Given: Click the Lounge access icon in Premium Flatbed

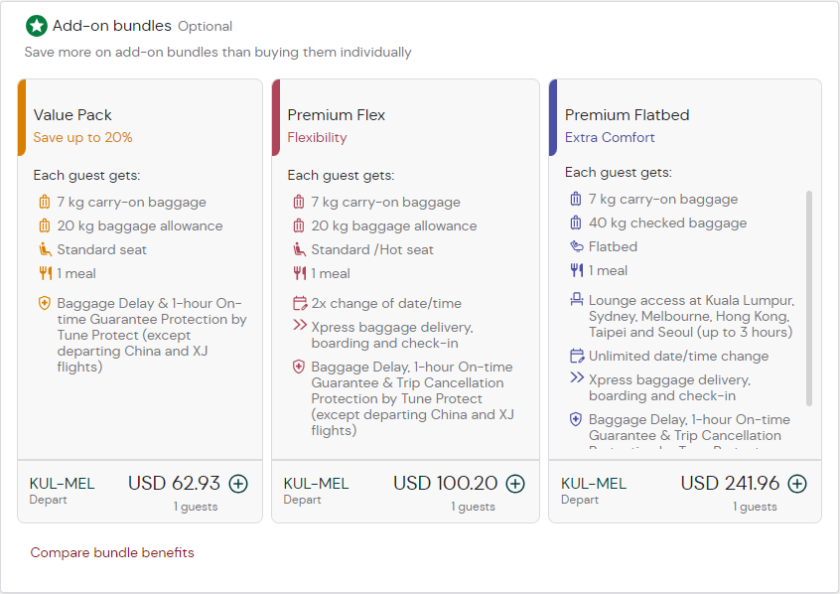Looking at the screenshot, I should [x=576, y=299].
